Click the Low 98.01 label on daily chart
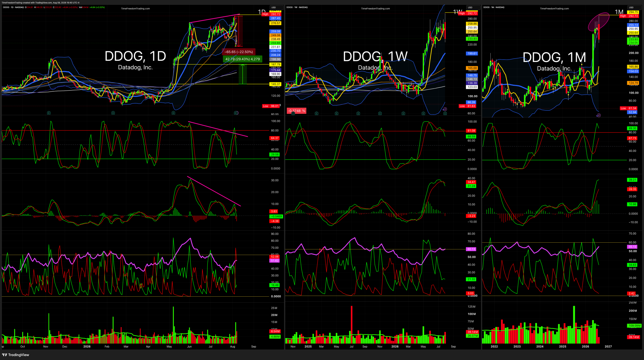 pos(271,106)
